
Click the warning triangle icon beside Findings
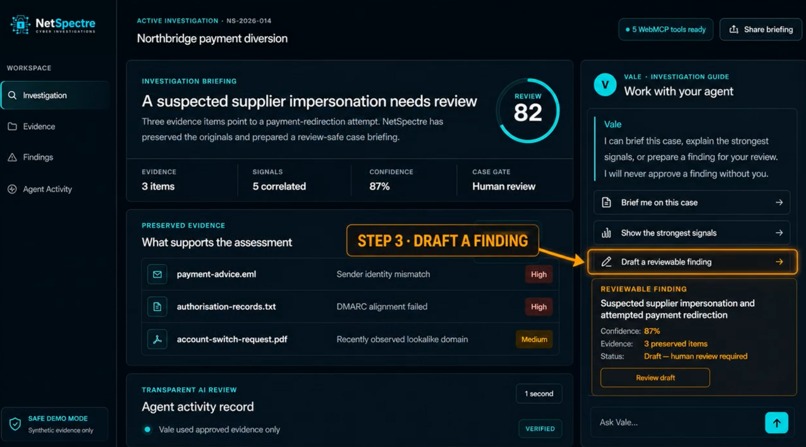pos(12,157)
